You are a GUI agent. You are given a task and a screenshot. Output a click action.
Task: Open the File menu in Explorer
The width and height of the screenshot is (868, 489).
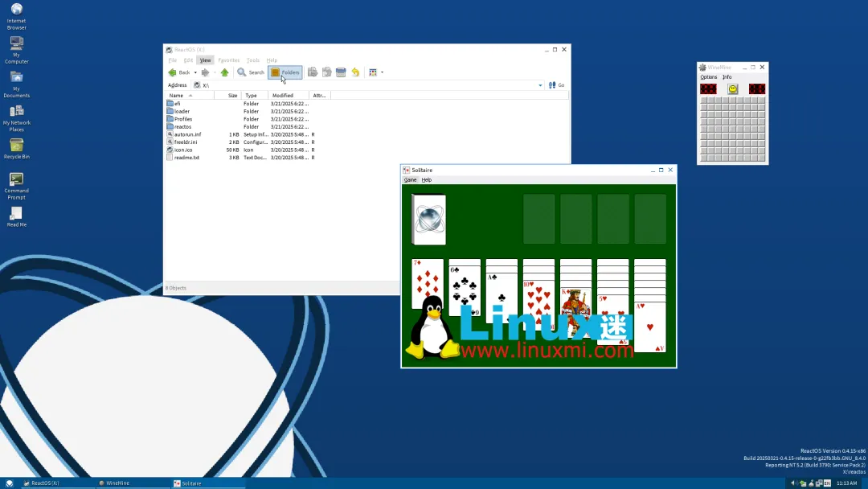[173, 60]
